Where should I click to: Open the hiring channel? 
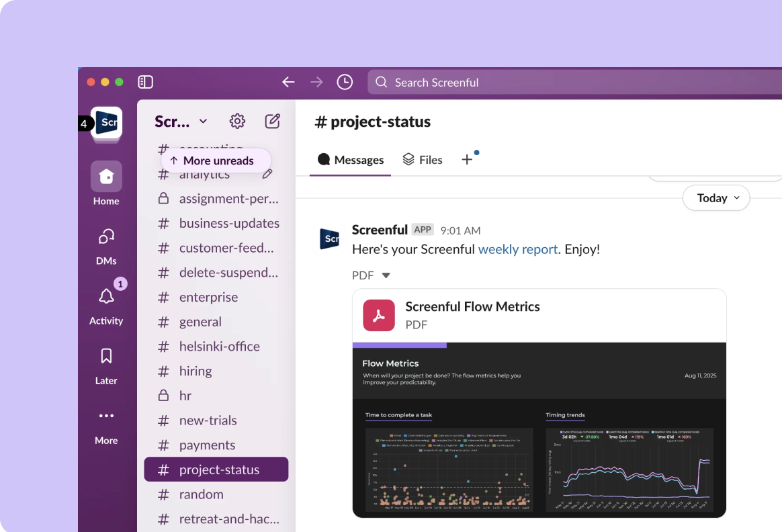216,371
